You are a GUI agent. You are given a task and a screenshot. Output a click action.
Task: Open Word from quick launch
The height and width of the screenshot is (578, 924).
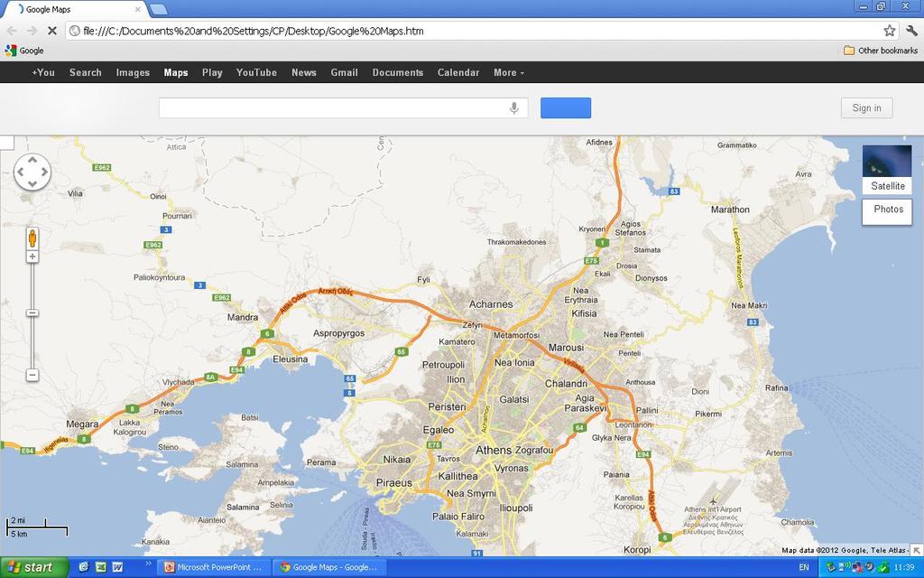pyautogui.click(x=118, y=567)
